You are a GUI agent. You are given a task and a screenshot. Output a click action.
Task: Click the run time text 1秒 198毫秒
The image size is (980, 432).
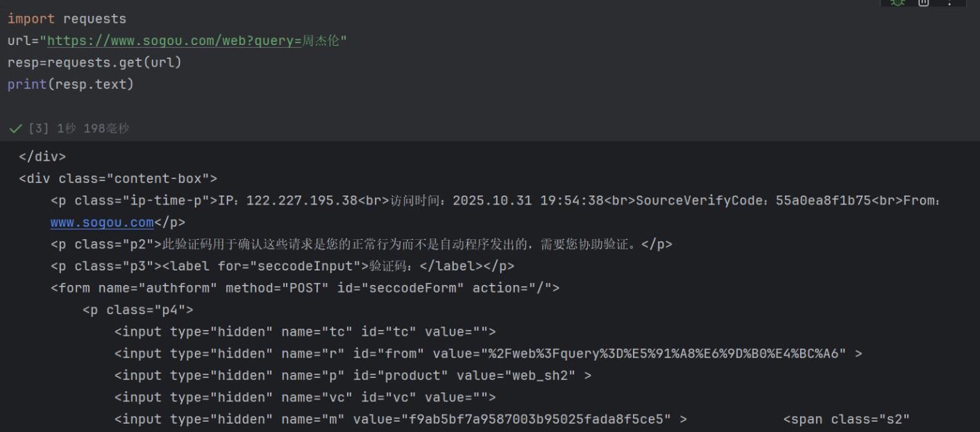click(93, 129)
